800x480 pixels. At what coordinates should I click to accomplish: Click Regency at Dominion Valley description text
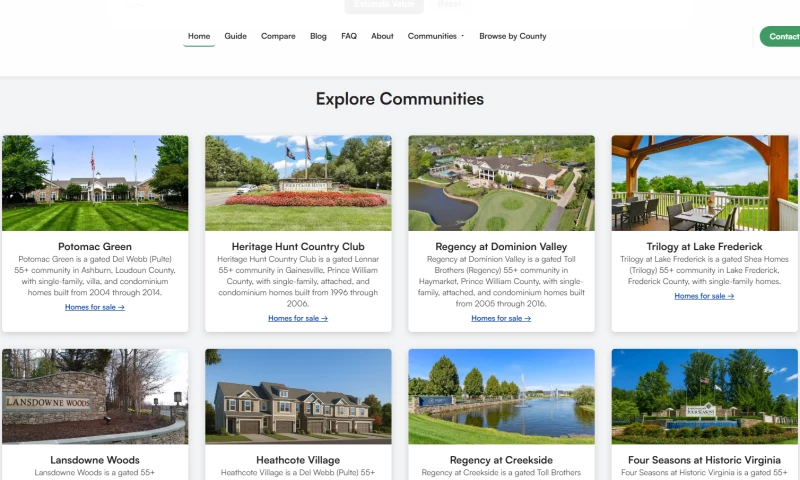click(501, 282)
